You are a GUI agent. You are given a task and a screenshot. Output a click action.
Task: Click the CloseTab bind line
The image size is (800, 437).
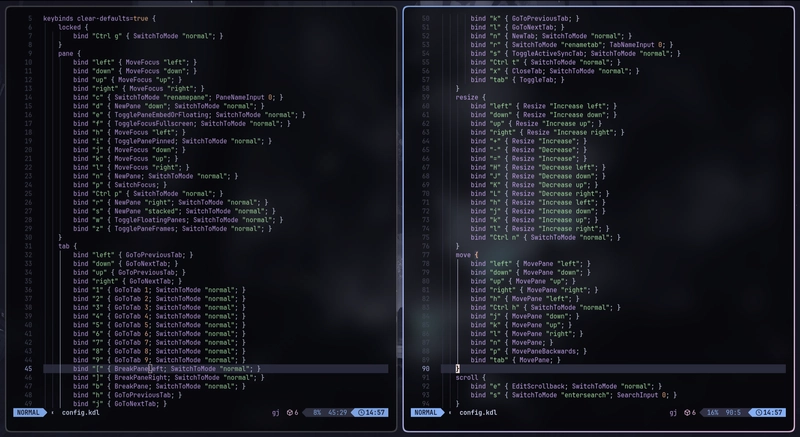(555, 71)
